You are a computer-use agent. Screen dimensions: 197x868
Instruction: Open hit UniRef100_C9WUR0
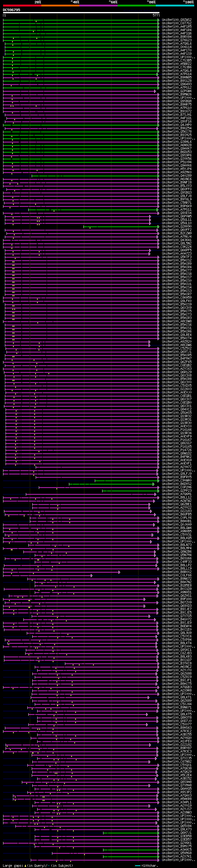tap(177, 481)
